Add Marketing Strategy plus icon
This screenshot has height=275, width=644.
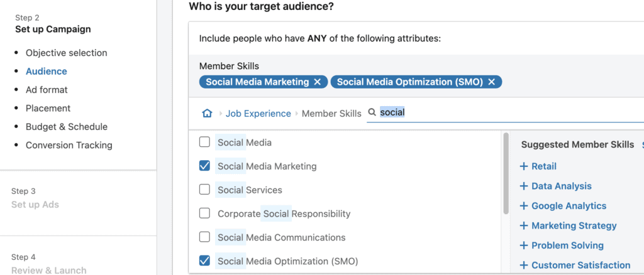pos(524,225)
